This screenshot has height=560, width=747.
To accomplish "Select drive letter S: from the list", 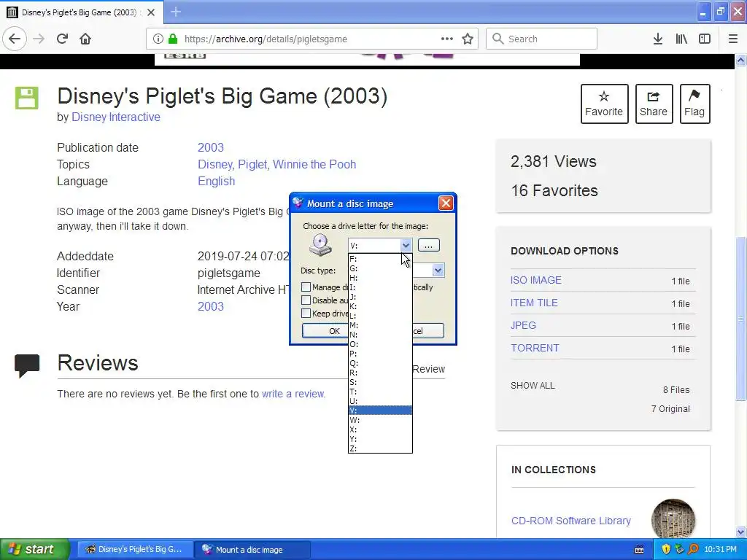I will coord(380,382).
